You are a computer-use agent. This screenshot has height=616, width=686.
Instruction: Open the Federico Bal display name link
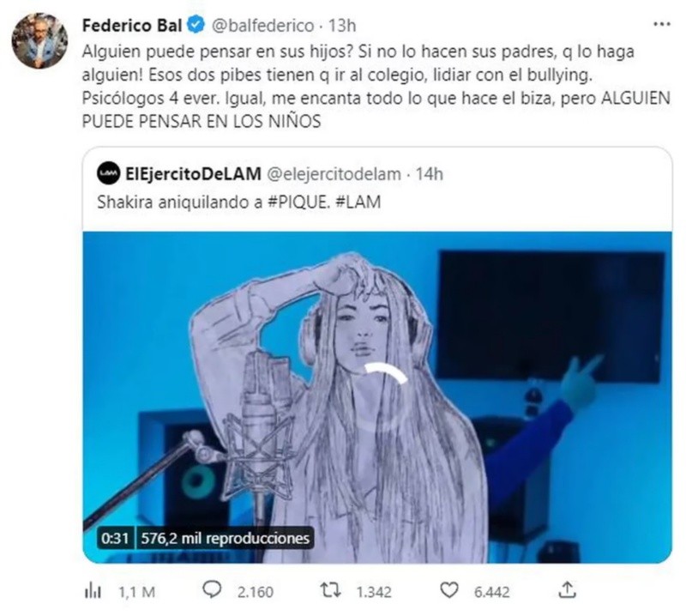tap(132, 26)
